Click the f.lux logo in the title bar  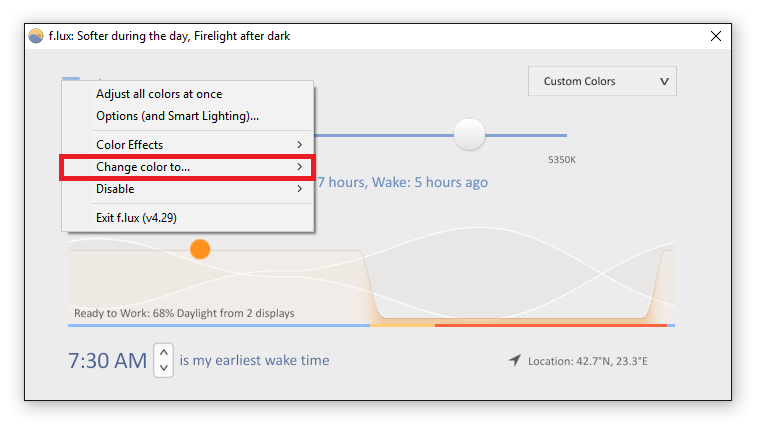tap(35, 36)
